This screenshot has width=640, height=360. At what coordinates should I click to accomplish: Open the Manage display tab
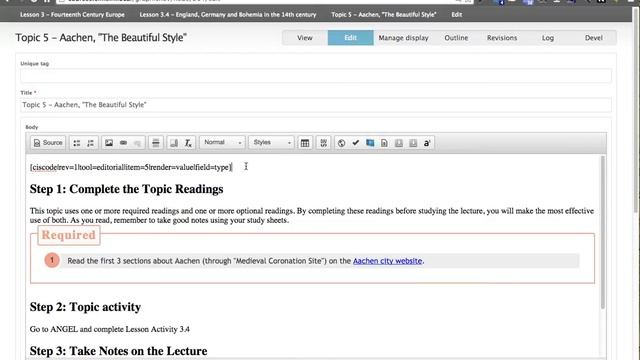tap(403, 38)
